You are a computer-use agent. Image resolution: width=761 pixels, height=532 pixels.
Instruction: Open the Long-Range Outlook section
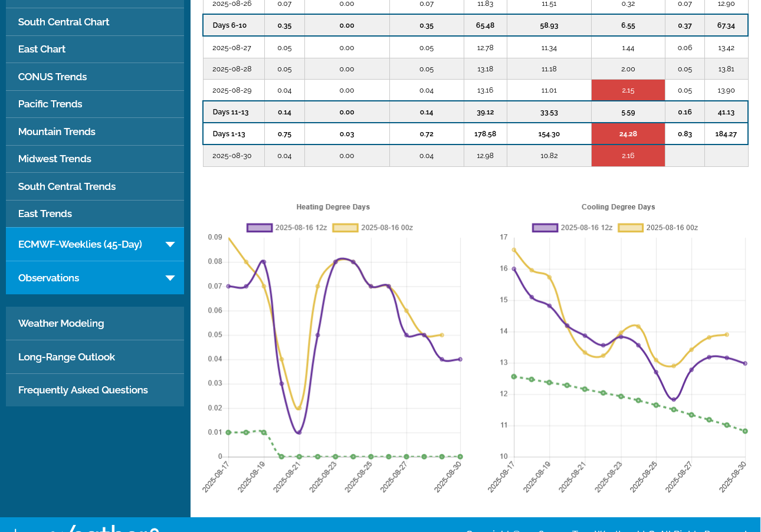point(67,357)
